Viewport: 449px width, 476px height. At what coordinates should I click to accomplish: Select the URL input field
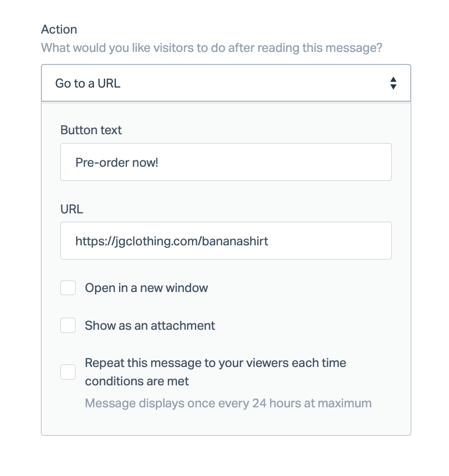pyautogui.click(x=226, y=241)
